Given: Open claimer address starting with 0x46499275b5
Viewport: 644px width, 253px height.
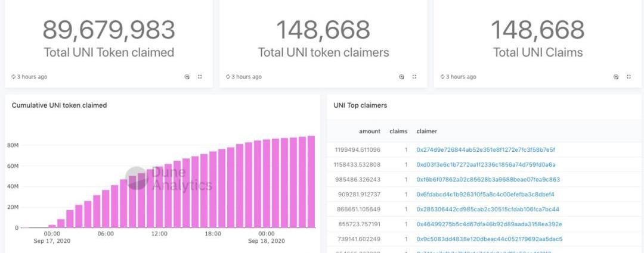Looking at the screenshot, I should click(489, 224).
